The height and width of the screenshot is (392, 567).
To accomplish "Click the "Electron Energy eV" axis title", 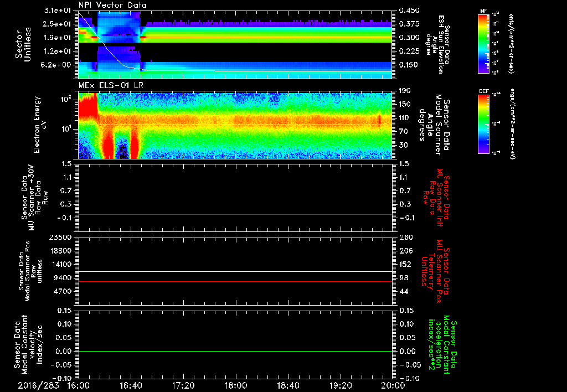I will [x=40, y=125].
